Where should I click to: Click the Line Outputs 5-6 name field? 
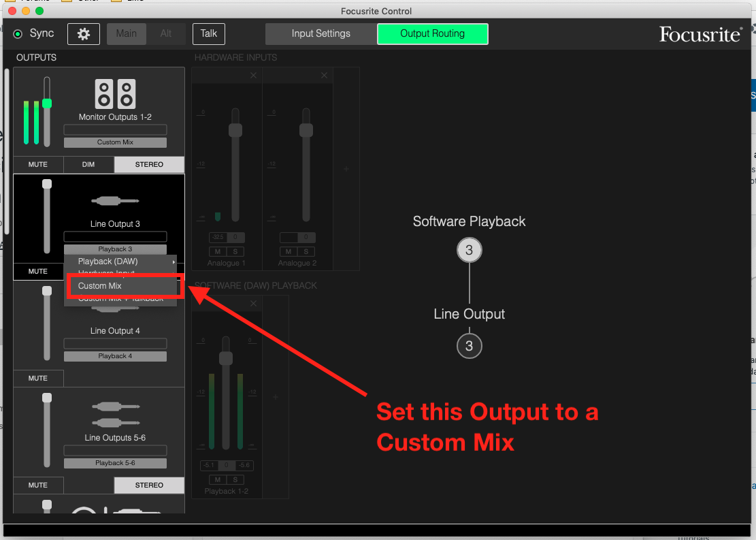(115, 450)
